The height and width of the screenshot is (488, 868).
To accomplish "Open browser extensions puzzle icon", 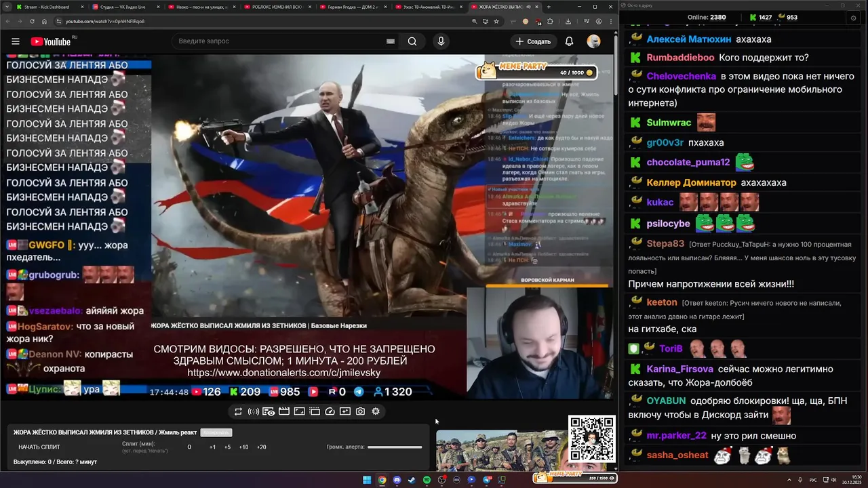I will click(550, 21).
